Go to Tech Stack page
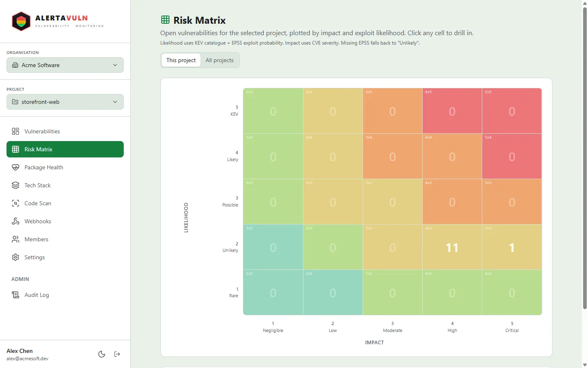 coord(65,185)
